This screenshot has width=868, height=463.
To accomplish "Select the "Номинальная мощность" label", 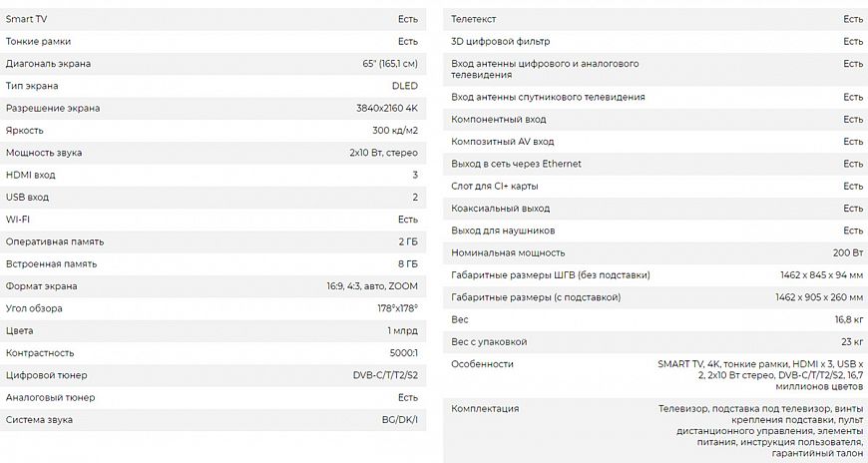I will click(x=508, y=252).
